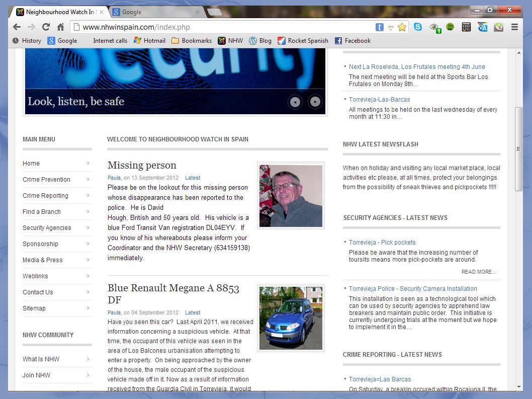Open Sponsorship menu item
532x399 pixels.
57,244
